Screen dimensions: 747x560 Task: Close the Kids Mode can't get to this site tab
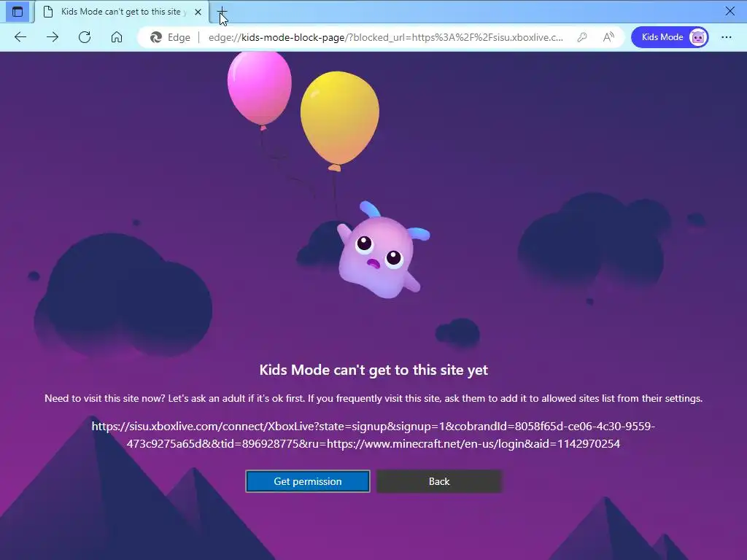coord(198,12)
